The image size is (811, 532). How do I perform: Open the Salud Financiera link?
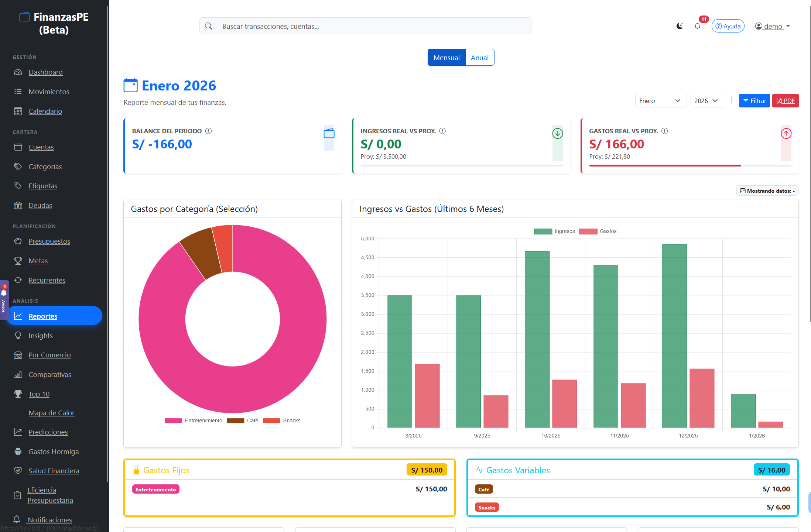[54, 471]
